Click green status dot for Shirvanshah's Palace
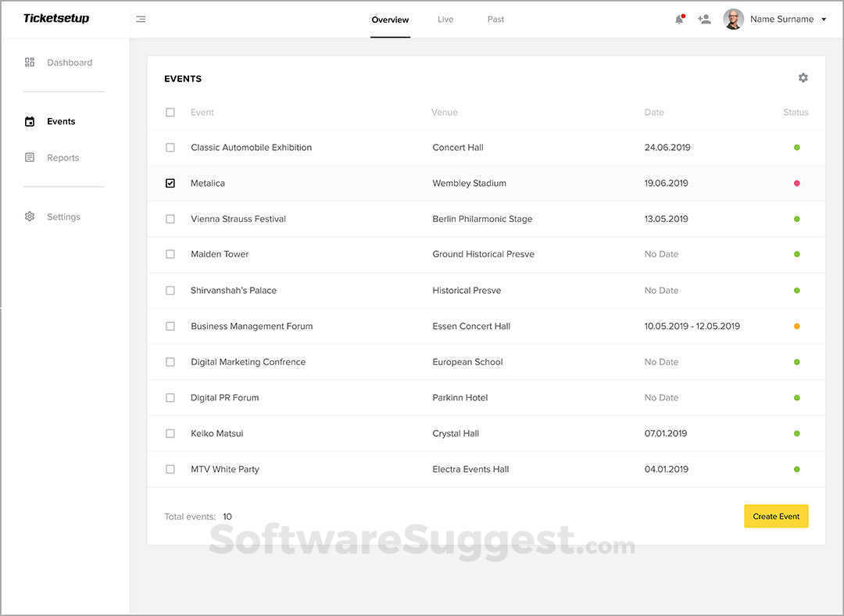Screen dimensions: 844x616 coord(796,291)
